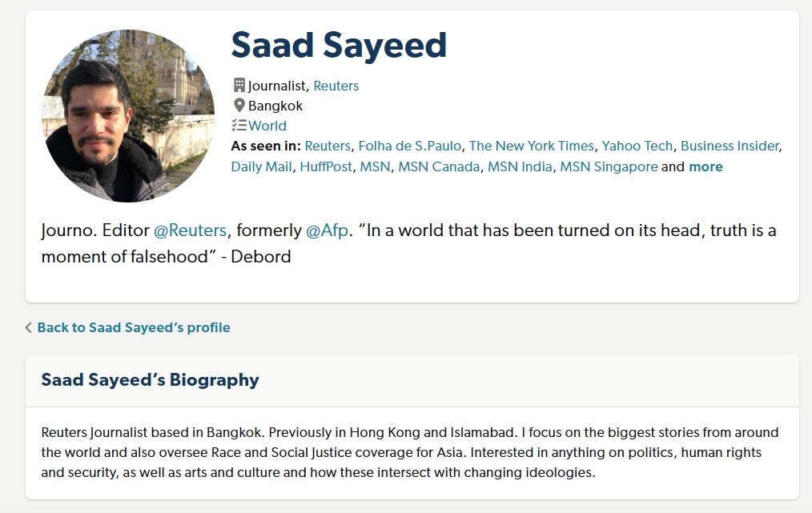This screenshot has width=812, height=513.
Task: Click the Saad Sayeed's Biography heading
Action: coord(151,379)
